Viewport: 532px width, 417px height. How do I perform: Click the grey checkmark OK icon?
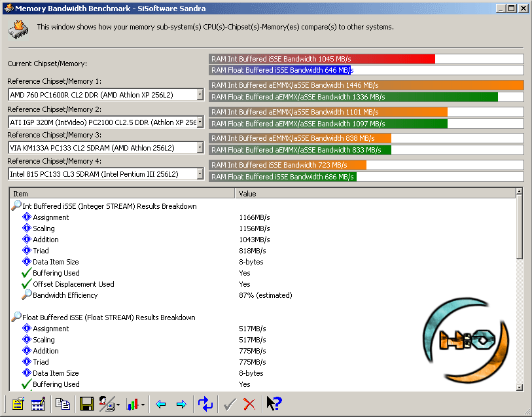[x=230, y=404]
